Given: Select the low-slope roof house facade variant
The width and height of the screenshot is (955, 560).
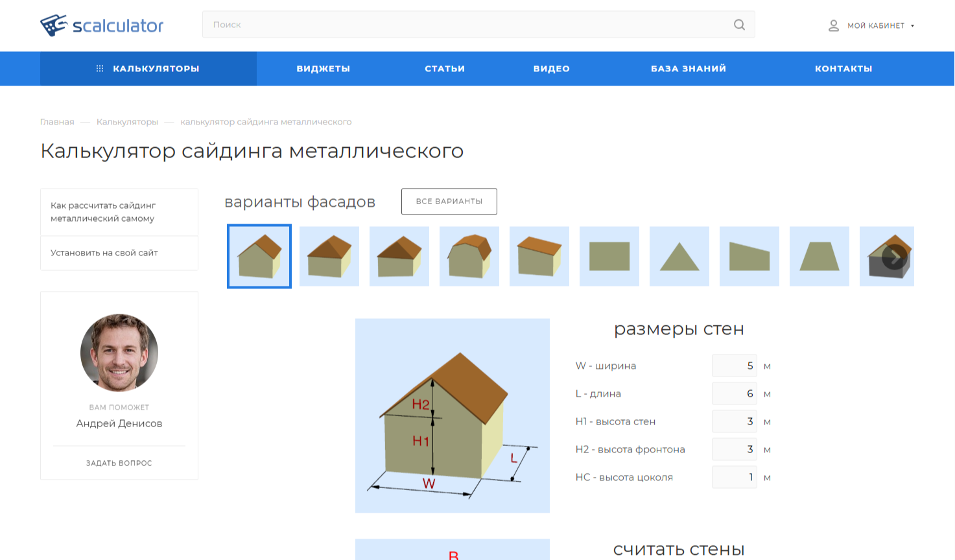Looking at the screenshot, I should 539,256.
